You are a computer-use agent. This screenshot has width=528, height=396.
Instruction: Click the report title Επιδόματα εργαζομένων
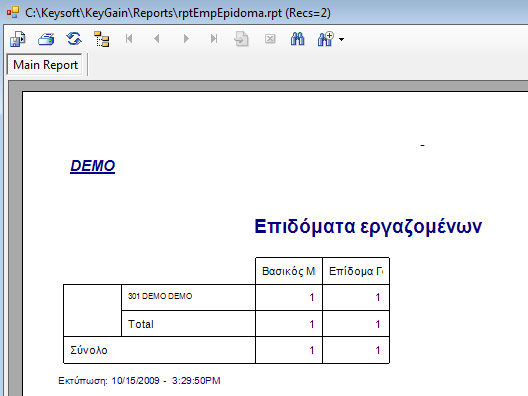[368, 226]
